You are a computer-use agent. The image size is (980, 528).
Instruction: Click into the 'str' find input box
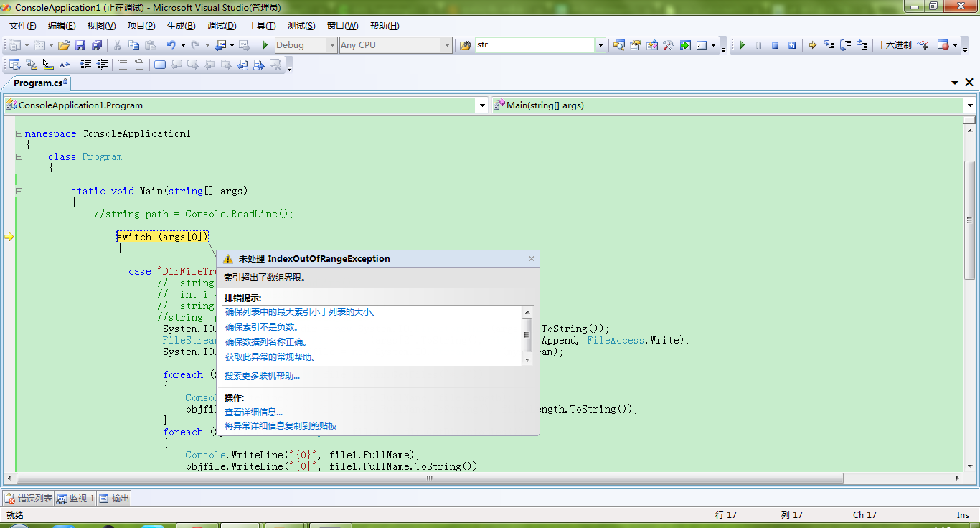(535, 45)
